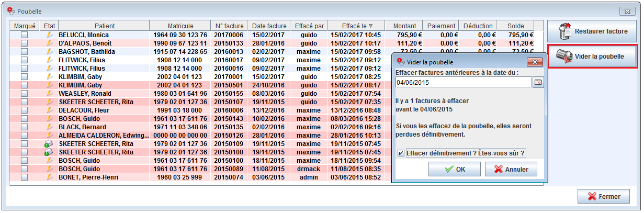The image size is (644, 213).
Task: Click the state icon of invoice 20150109
Action: pos(49,144)
